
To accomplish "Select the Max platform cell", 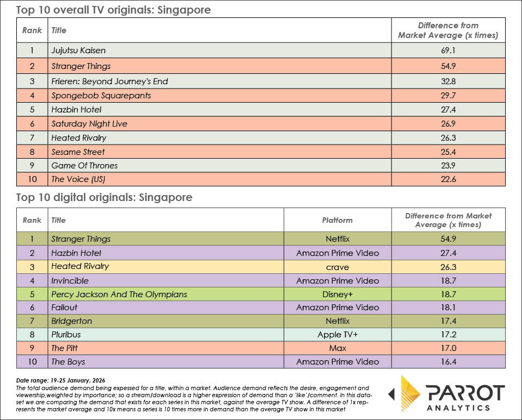I will click(337, 348).
